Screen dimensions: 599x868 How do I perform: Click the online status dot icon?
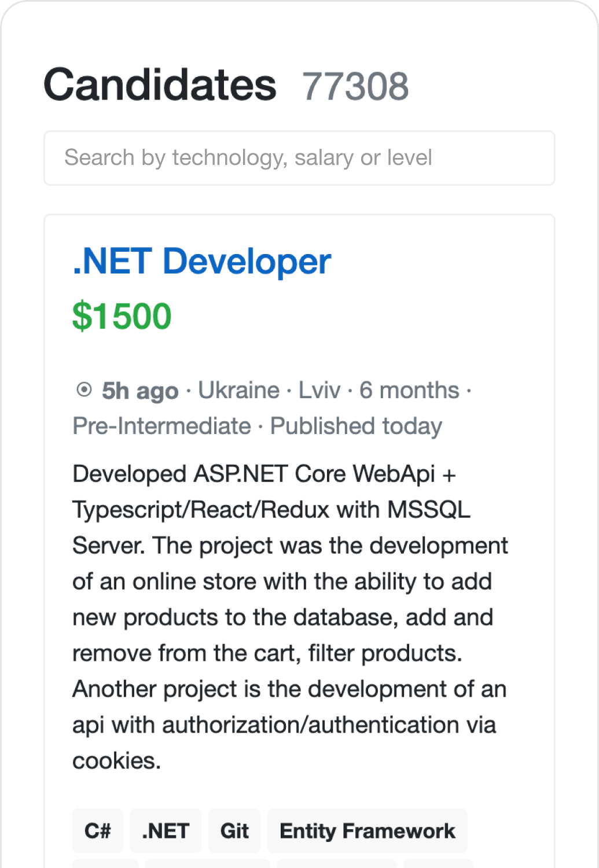tap(84, 390)
